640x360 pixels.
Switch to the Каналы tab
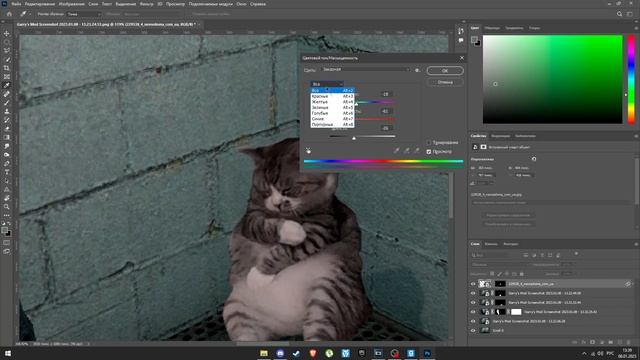491,244
